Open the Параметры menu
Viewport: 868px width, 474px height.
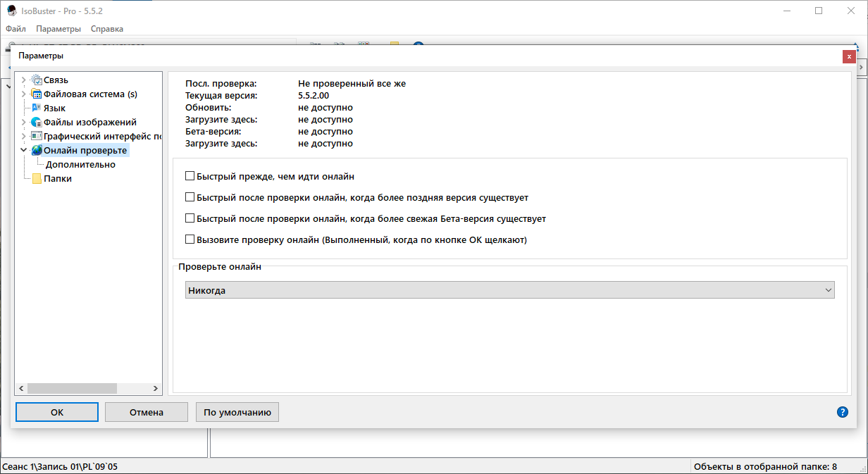coord(58,29)
